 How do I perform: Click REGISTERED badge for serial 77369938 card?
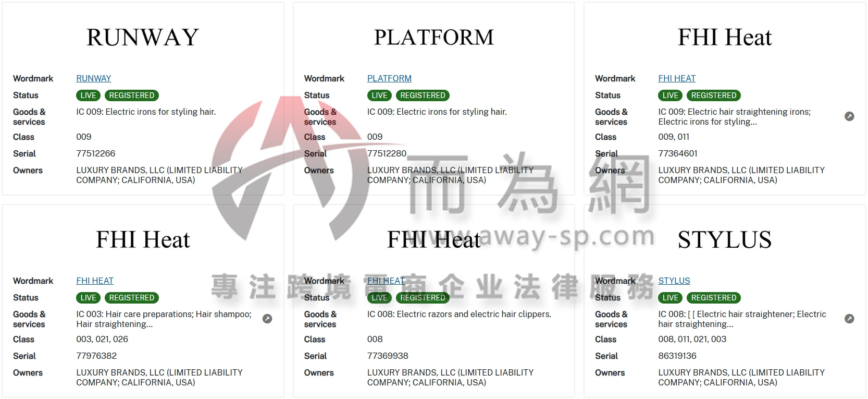coord(423,298)
